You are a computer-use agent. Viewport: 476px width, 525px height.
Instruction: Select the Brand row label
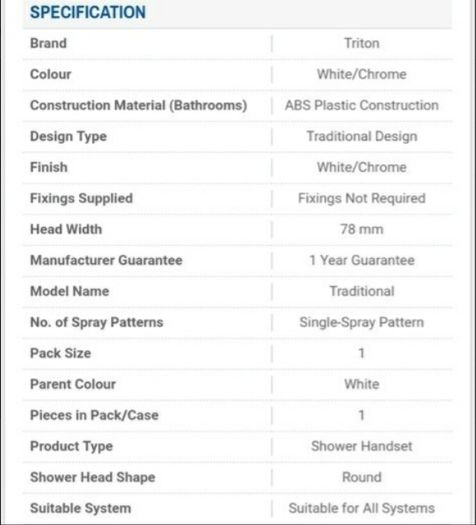[49, 43]
